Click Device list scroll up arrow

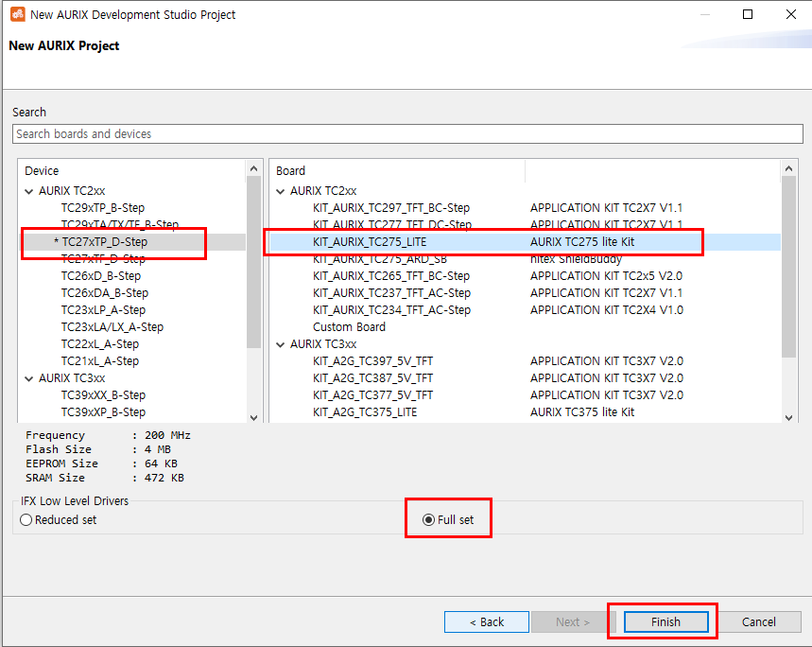pos(253,168)
